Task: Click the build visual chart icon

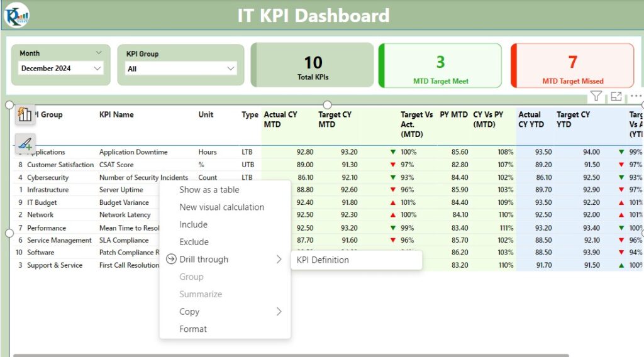Action: tap(25, 114)
